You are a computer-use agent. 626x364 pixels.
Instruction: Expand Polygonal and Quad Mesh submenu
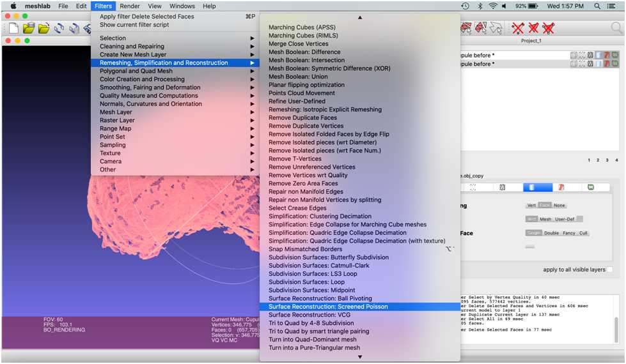click(175, 71)
